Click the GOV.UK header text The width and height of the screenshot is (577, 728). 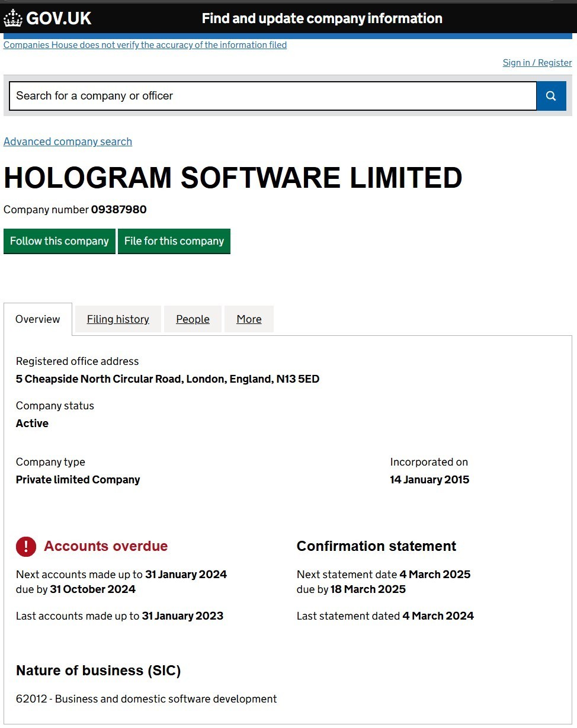click(x=59, y=18)
